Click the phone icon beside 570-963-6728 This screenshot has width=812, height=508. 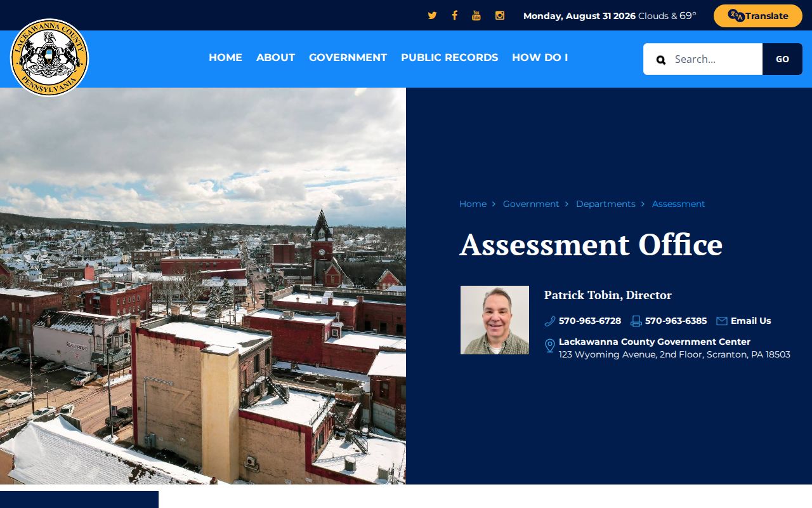pyautogui.click(x=550, y=321)
